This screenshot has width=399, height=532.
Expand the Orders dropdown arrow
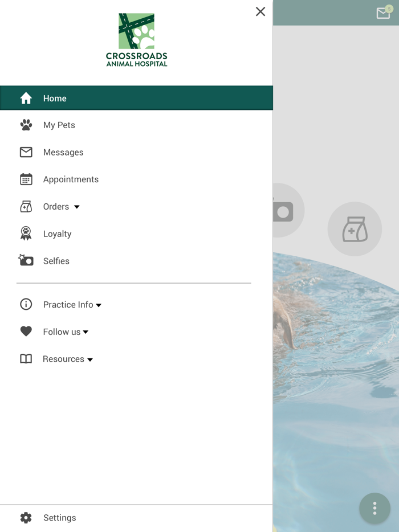point(77,207)
